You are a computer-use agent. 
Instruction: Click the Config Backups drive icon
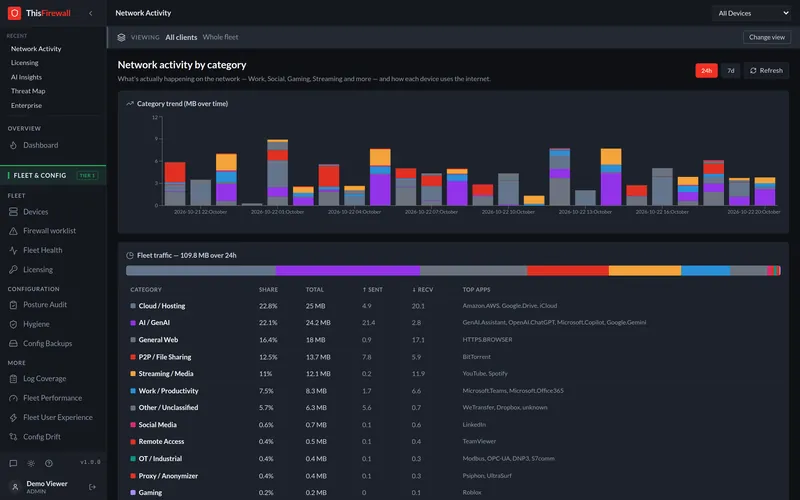13,343
